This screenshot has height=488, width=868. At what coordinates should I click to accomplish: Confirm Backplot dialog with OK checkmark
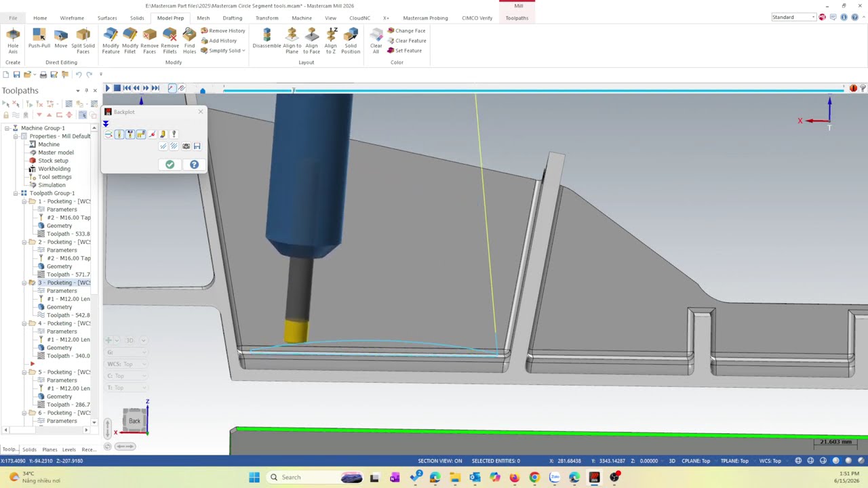[170, 165]
